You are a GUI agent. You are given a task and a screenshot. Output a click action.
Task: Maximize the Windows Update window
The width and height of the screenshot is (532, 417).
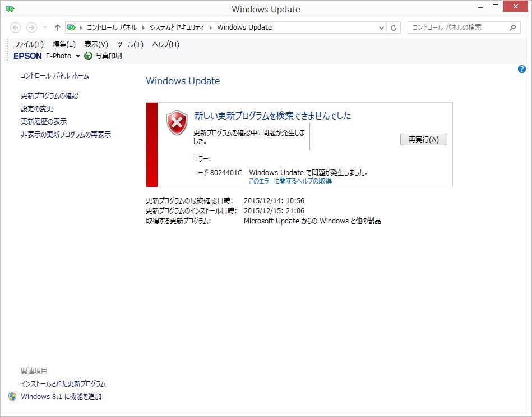tap(496, 7)
